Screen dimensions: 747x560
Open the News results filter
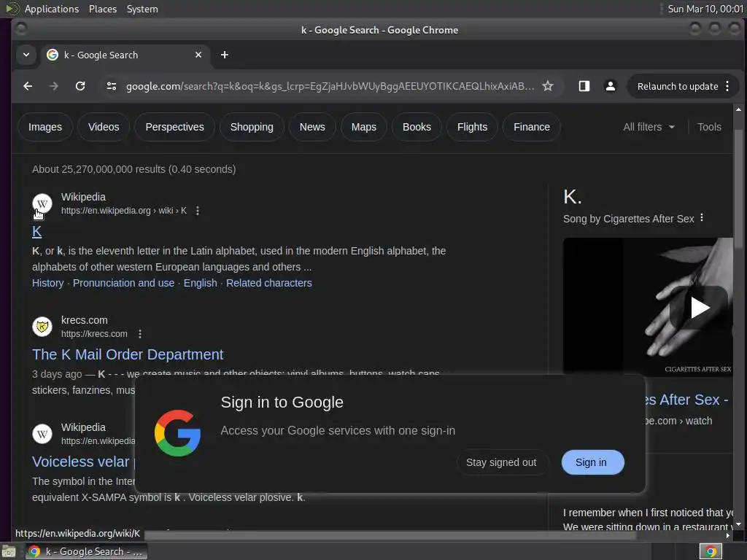click(x=312, y=127)
